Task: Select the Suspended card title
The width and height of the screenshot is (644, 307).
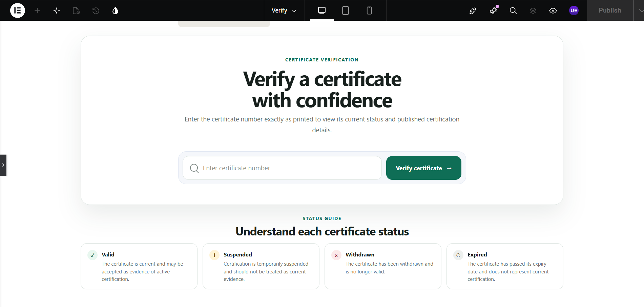Action: pos(238,254)
